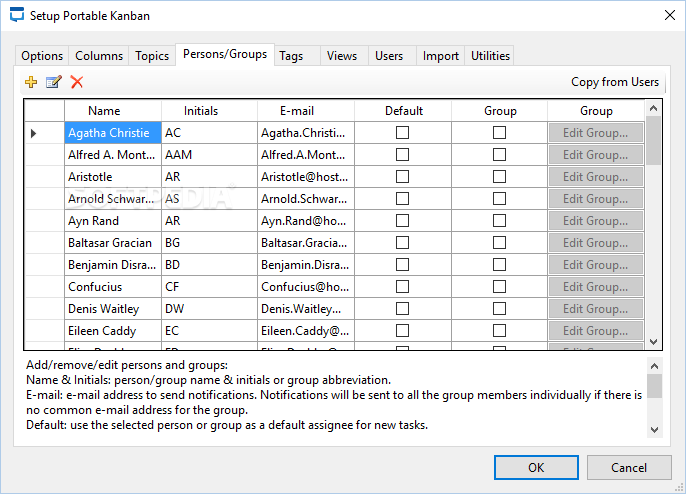
Task: Click the Confucius@ho... e-mail cell
Action: click(306, 287)
